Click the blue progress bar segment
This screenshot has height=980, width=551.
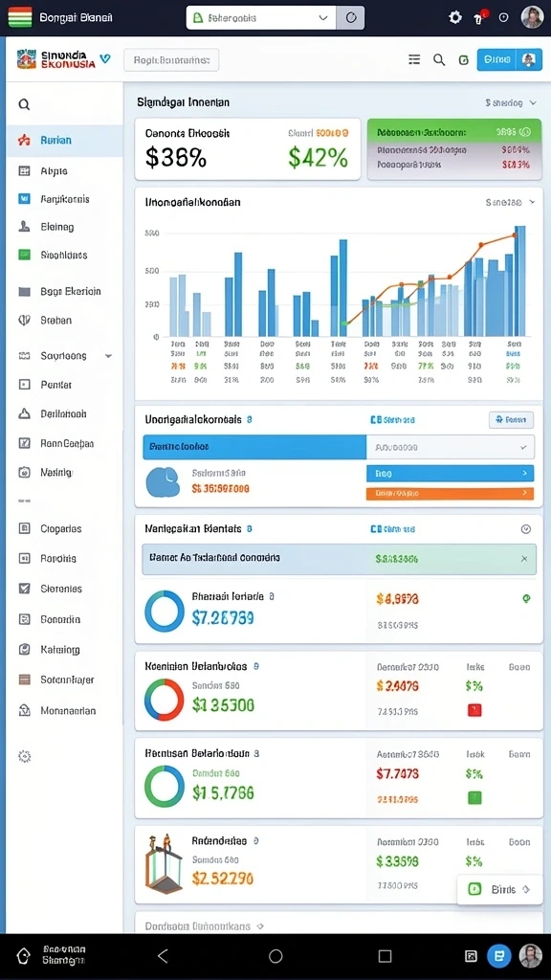tap(254, 447)
